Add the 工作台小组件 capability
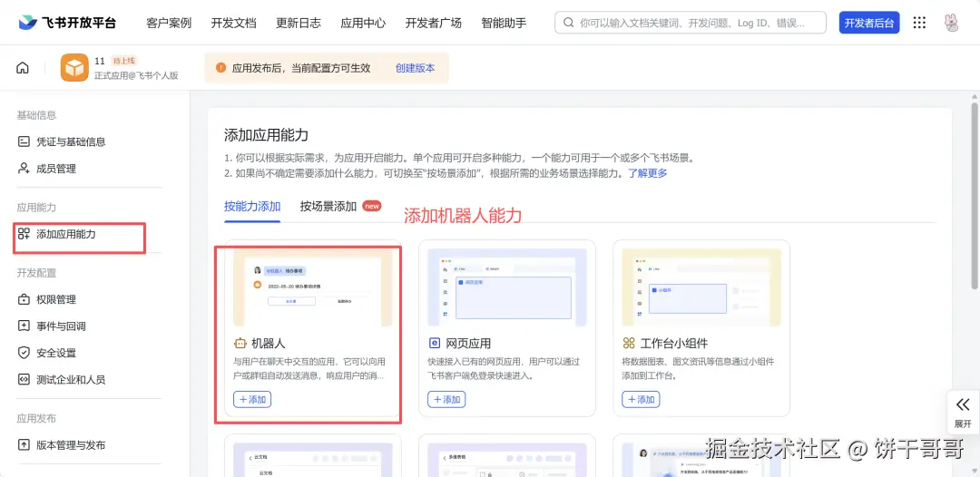The height and width of the screenshot is (477, 980). 642,400
